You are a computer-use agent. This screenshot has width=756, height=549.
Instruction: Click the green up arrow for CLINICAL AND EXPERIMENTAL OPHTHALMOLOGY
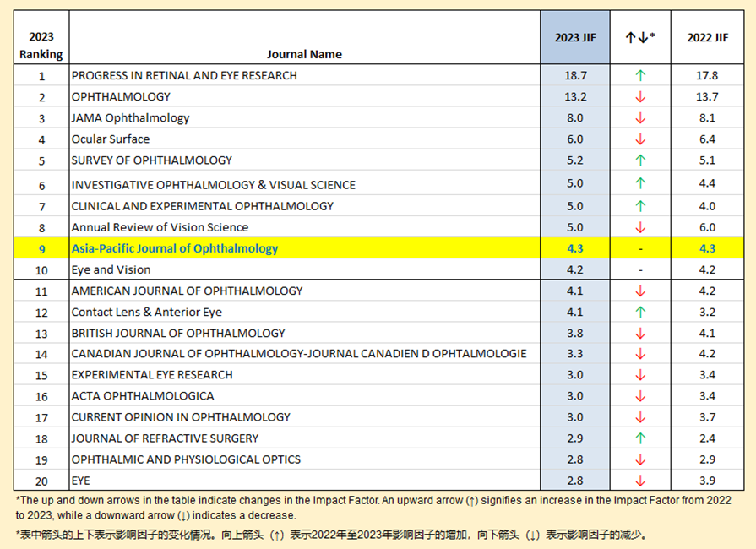point(640,206)
